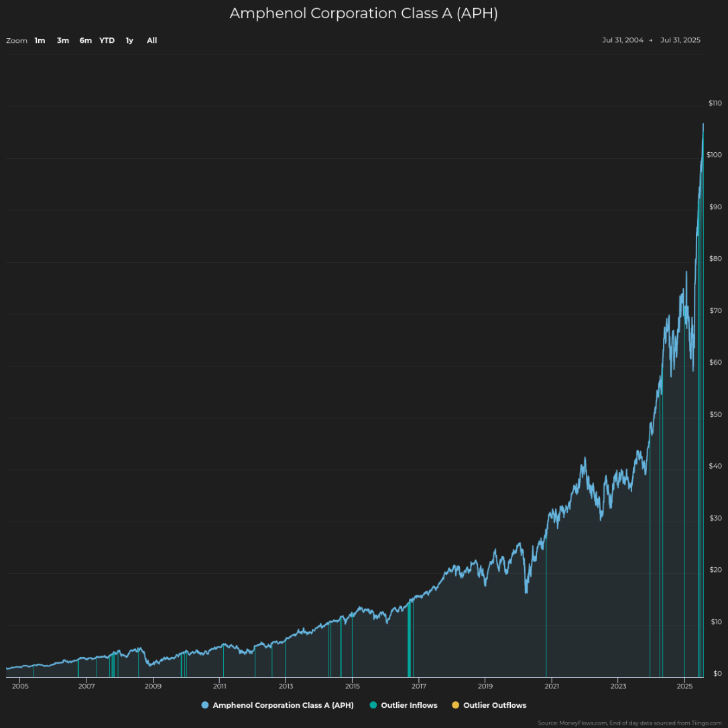Click the 2011 x-axis label
The image size is (728, 728).
click(x=219, y=686)
